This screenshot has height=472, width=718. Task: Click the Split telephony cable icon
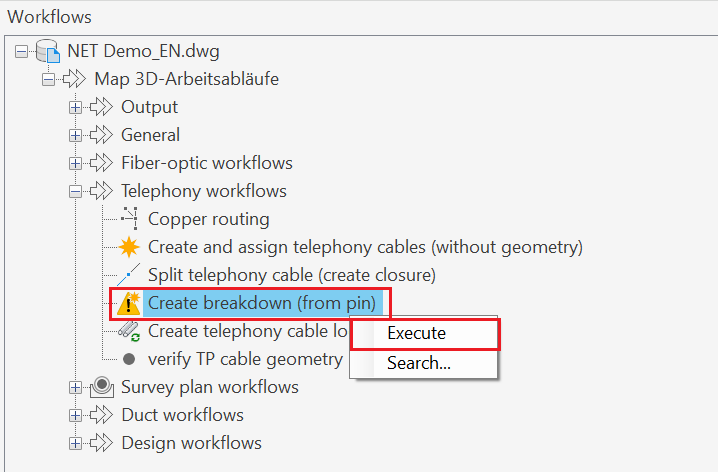tap(128, 275)
